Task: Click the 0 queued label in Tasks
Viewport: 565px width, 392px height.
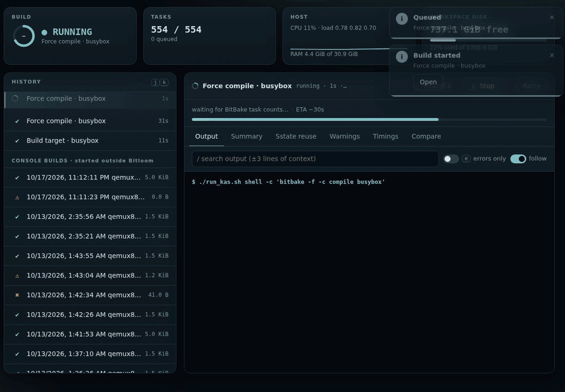Action: (x=164, y=39)
